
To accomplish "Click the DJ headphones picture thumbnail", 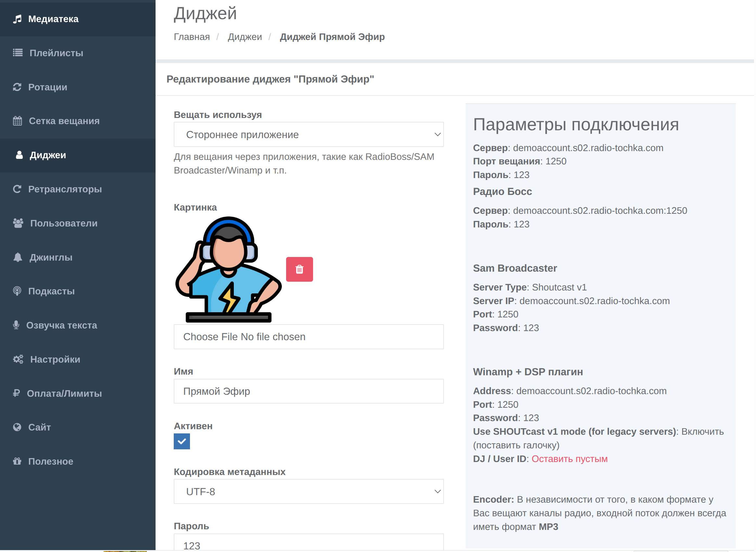I will click(228, 269).
